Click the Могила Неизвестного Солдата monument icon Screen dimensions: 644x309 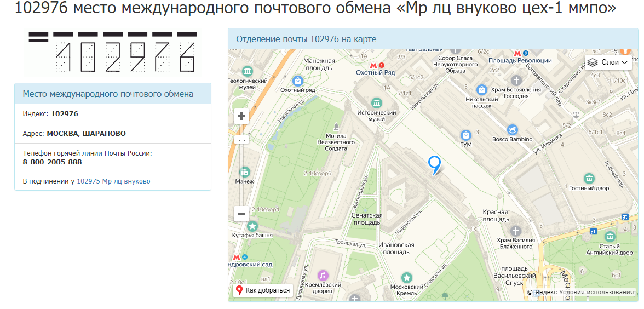336,126
